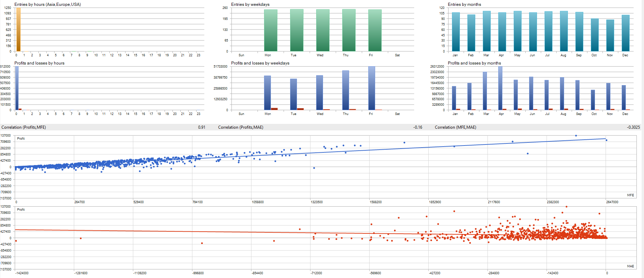The height and width of the screenshot is (278, 644).
Task: Click the Profit label in the red scatter chart
Action: [x=21, y=210]
